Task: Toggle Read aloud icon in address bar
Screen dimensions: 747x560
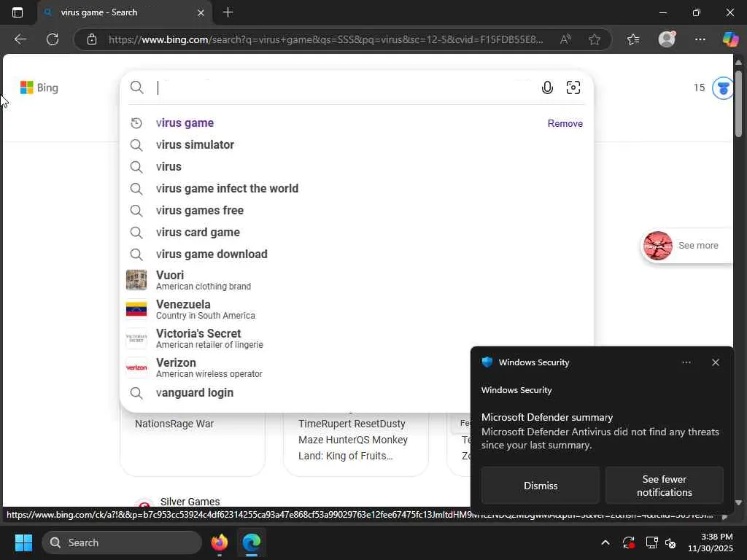Action: [x=565, y=39]
